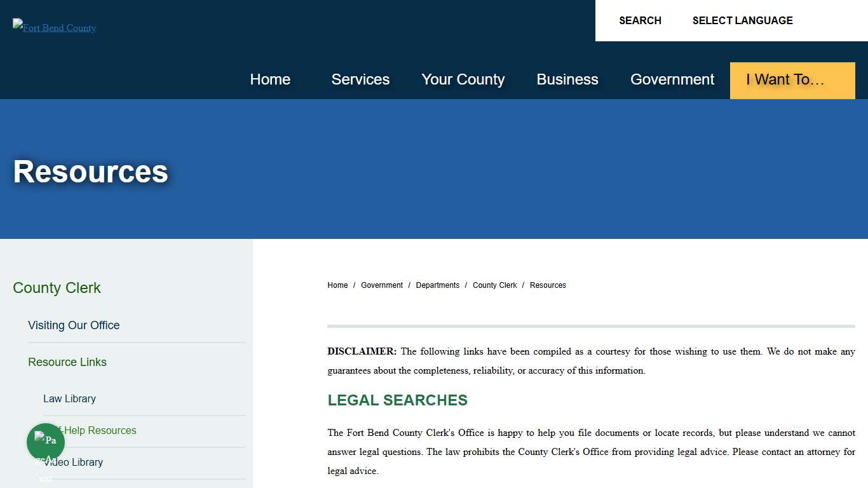868x488 pixels.
Task: Open the Law Library page
Action: point(69,398)
